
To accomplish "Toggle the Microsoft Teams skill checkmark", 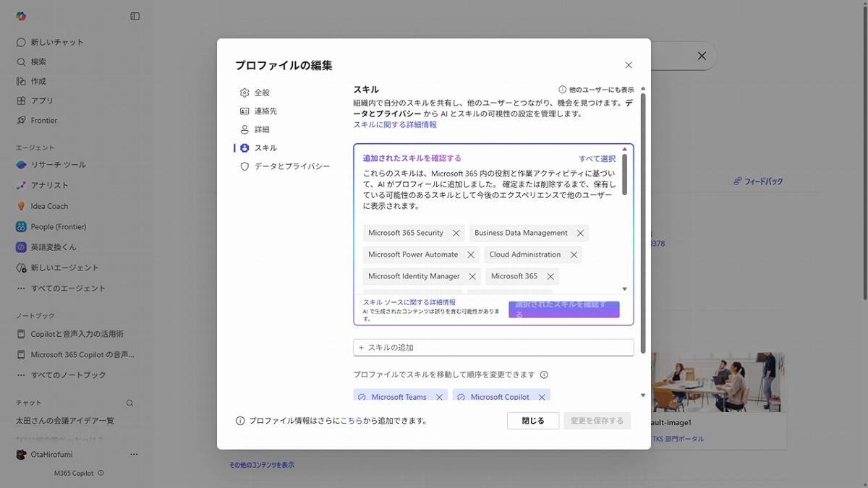I will click(x=362, y=397).
